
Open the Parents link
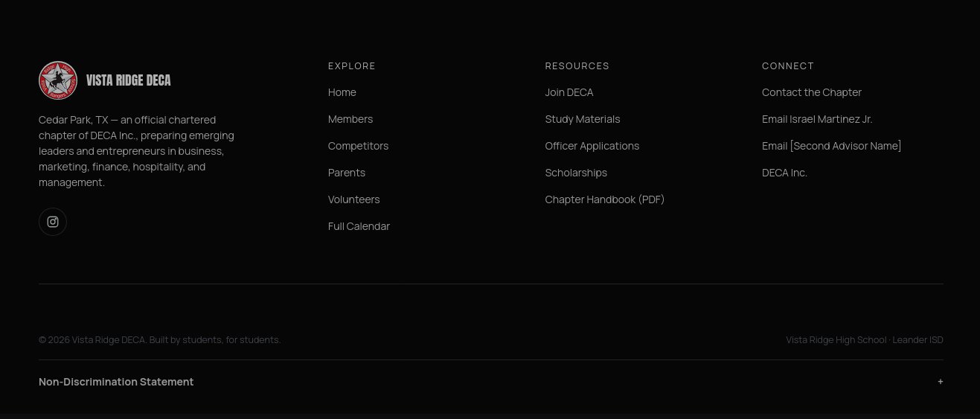(347, 173)
